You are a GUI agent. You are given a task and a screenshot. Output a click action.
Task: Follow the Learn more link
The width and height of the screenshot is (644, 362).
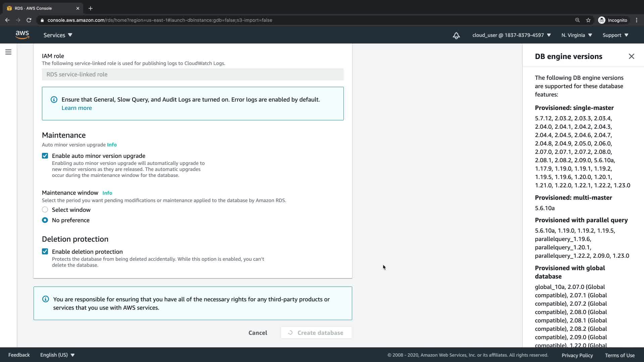coord(76,108)
